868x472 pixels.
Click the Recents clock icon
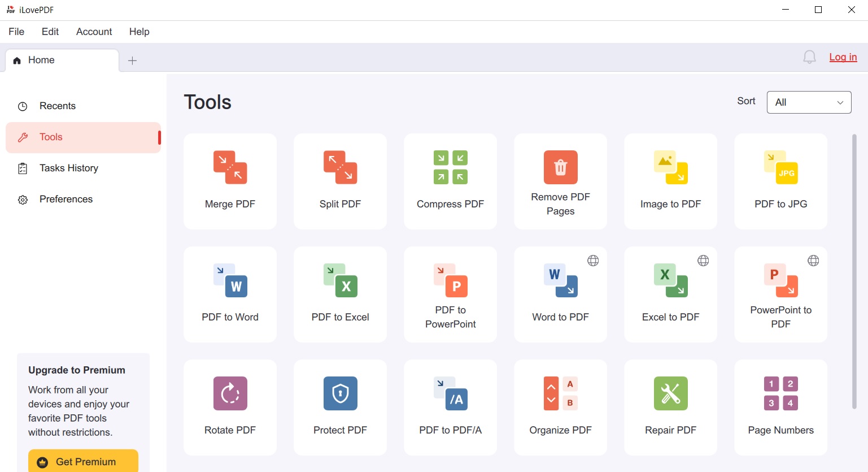tap(23, 106)
